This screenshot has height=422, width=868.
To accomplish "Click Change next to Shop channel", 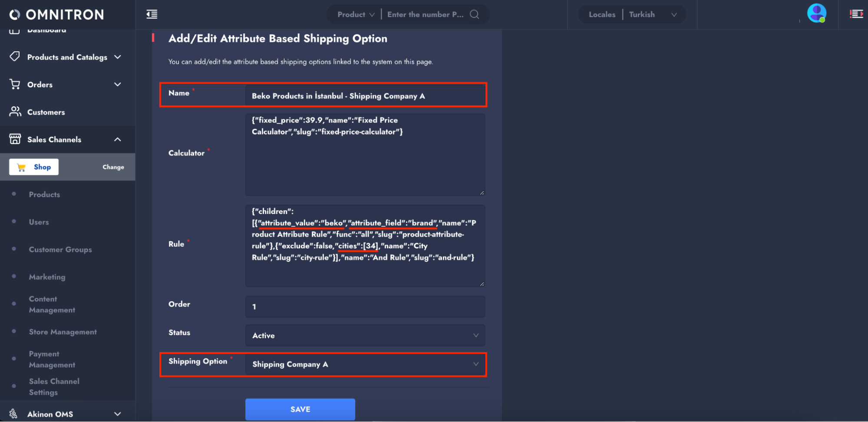I will point(113,167).
